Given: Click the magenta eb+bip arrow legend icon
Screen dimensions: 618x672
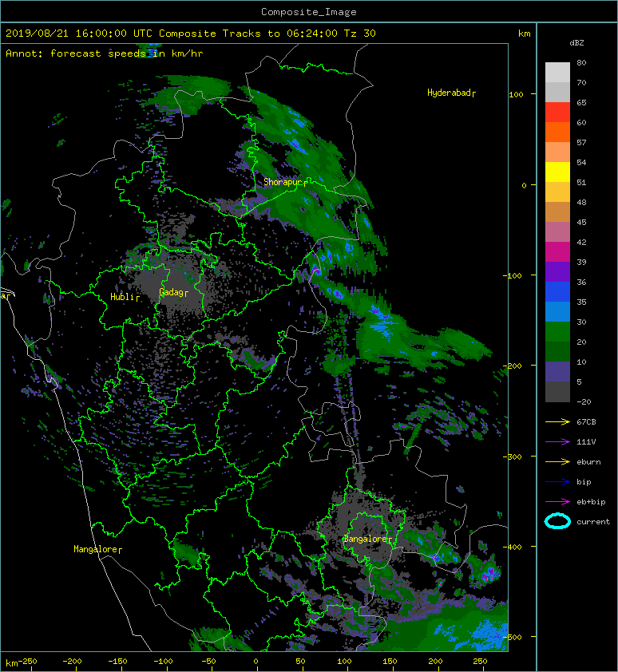Looking at the screenshot, I should [557, 502].
